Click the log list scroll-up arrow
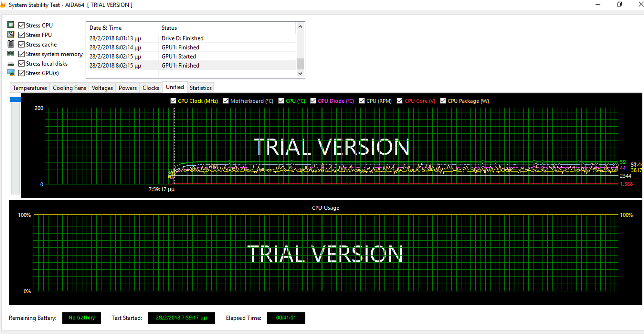 [300, 27]
